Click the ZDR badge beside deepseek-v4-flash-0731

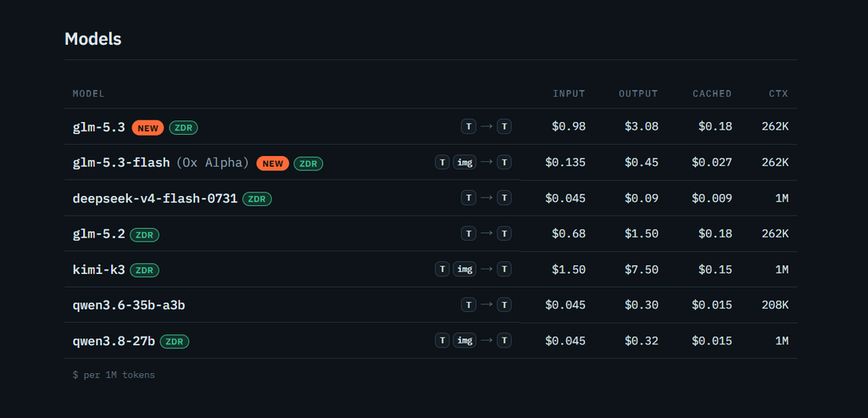pos(257,198)
